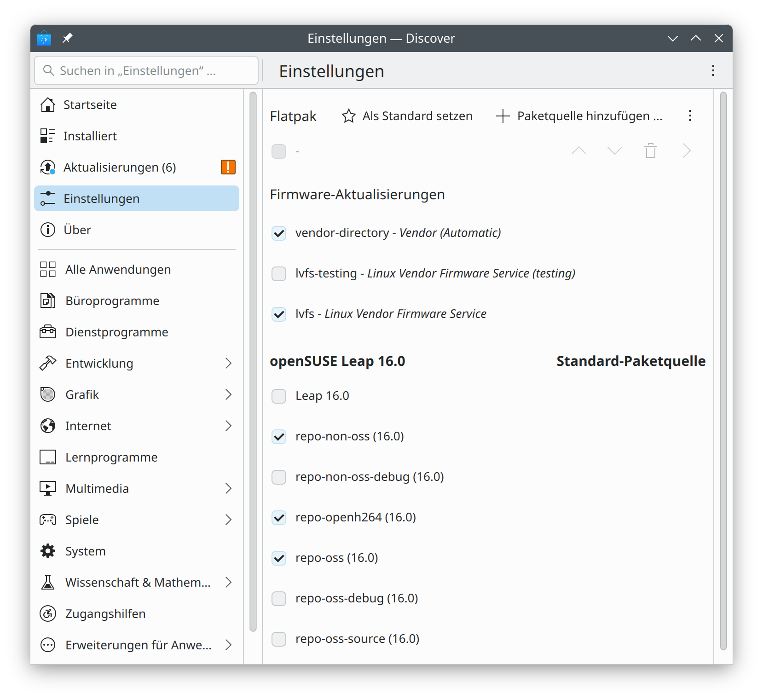The image size is (763, 700).
Task: Enable the Leap 16.0 repository checkbox
Action: (x=279, y=396)
